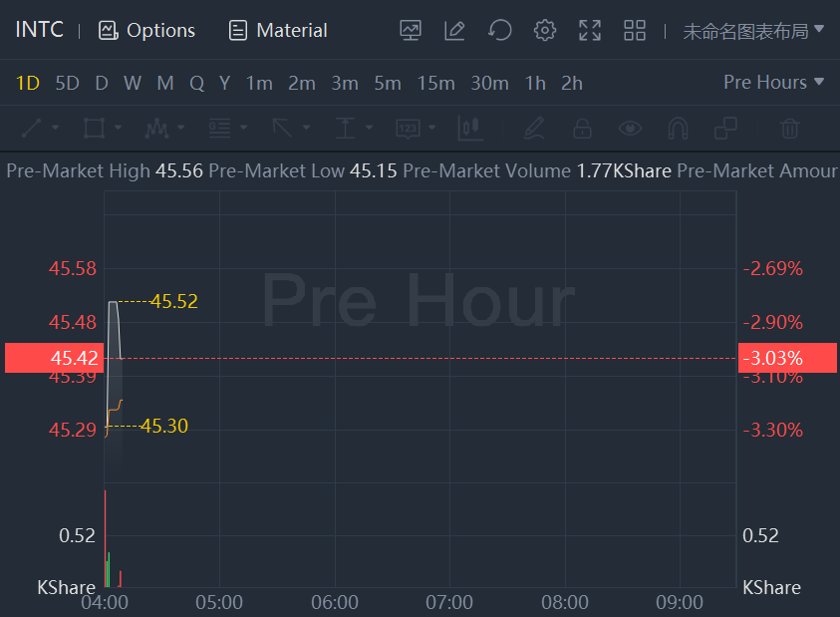Toggle drawings visibility eye icon
Image resolution: width=840 pixels, height=617 pixels.
pos(629,129)
